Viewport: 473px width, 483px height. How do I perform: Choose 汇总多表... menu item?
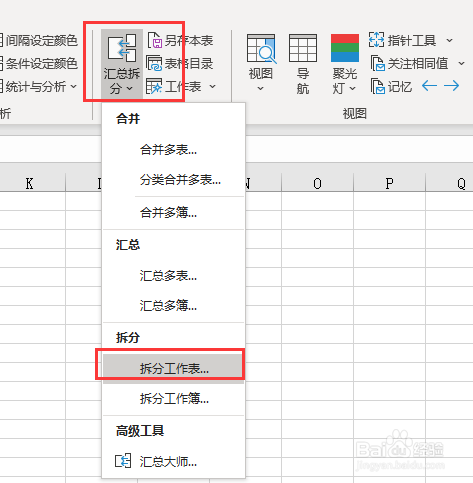coord(173,276)
